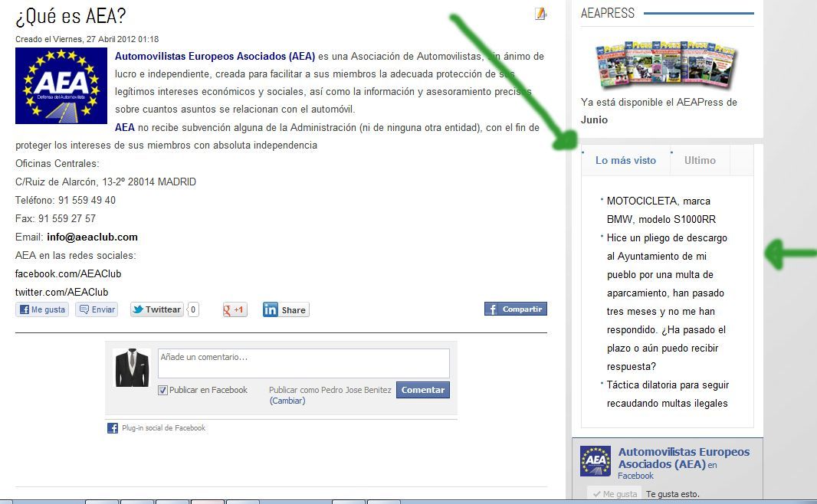Click the AEAPRESS section heading
The height and width of the screenshot is (504, 817).
click(608, 13)
